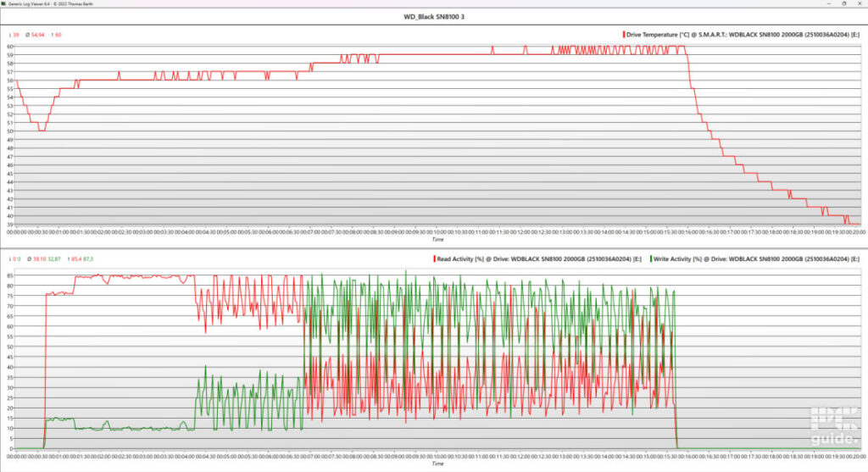Click the Write Activity legend label

(756, 258)
